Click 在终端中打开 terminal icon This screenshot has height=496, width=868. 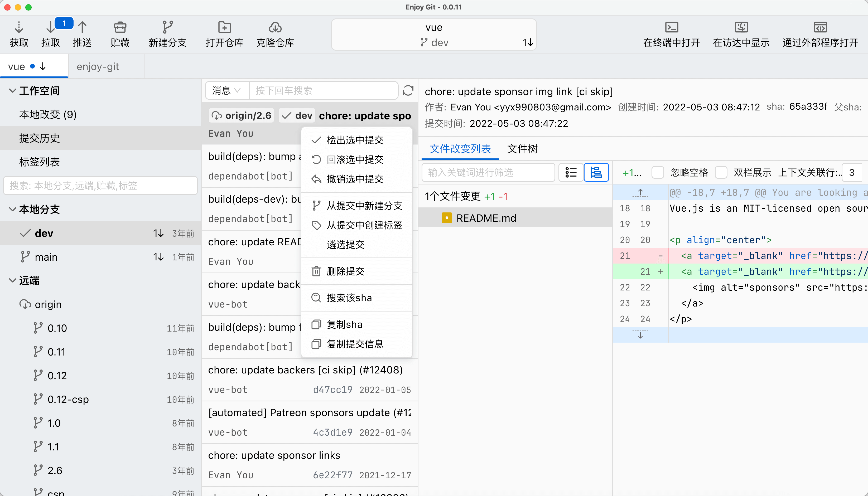tap(671, 27)
